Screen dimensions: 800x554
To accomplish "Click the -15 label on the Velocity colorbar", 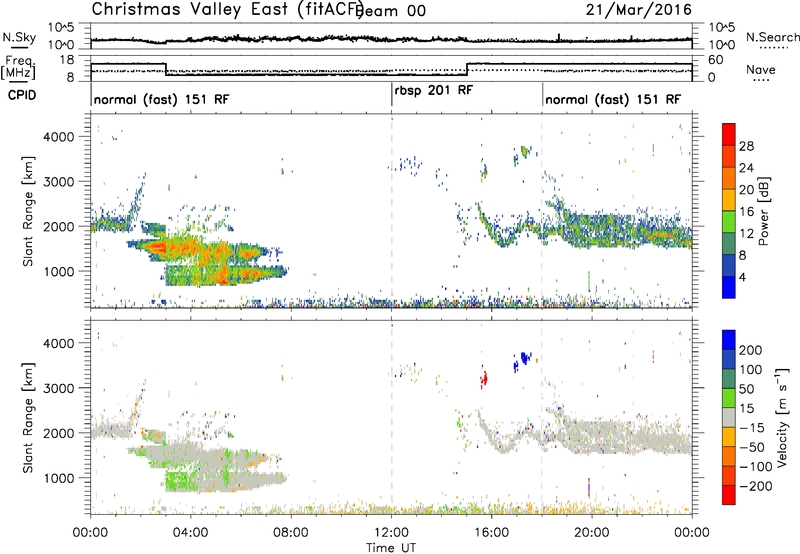I will [751, 427].
